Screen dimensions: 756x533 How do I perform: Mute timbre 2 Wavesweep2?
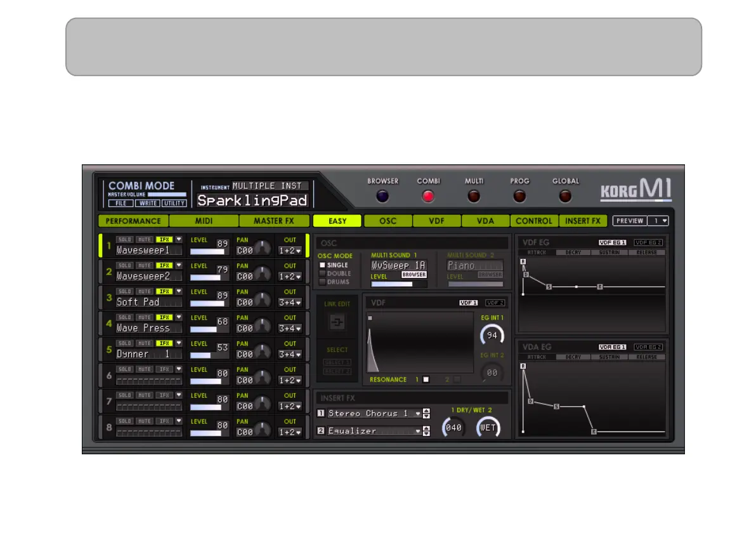[144, 266]
